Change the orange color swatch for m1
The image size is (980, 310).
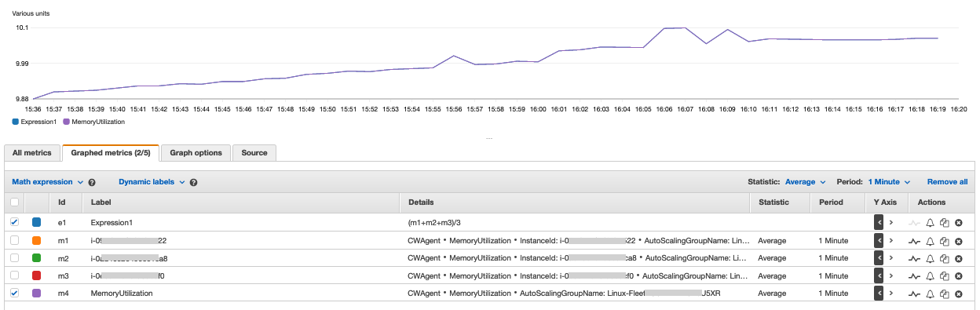point(36,240)
